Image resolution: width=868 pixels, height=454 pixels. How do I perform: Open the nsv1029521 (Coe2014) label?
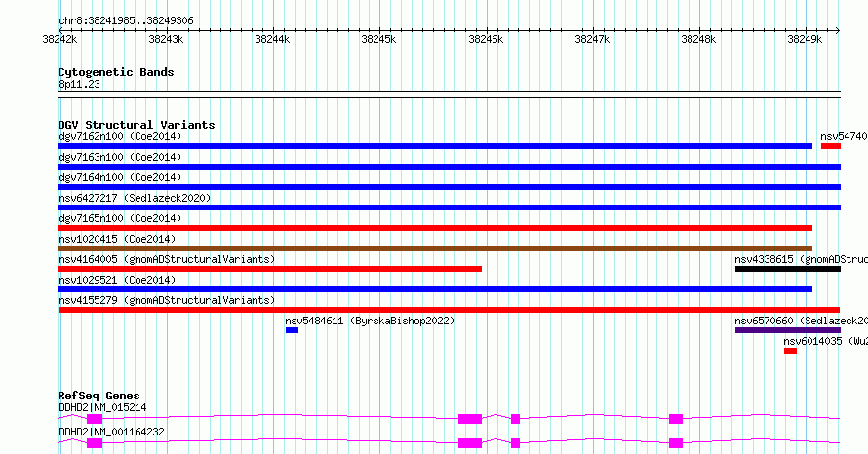[x=117, y=280]
